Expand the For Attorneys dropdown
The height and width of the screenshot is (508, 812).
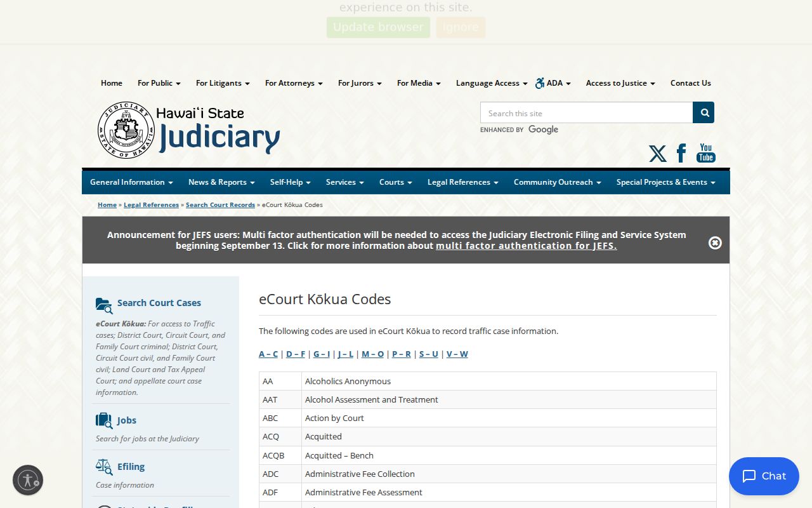pyautogui.click(x=294, y=83)
